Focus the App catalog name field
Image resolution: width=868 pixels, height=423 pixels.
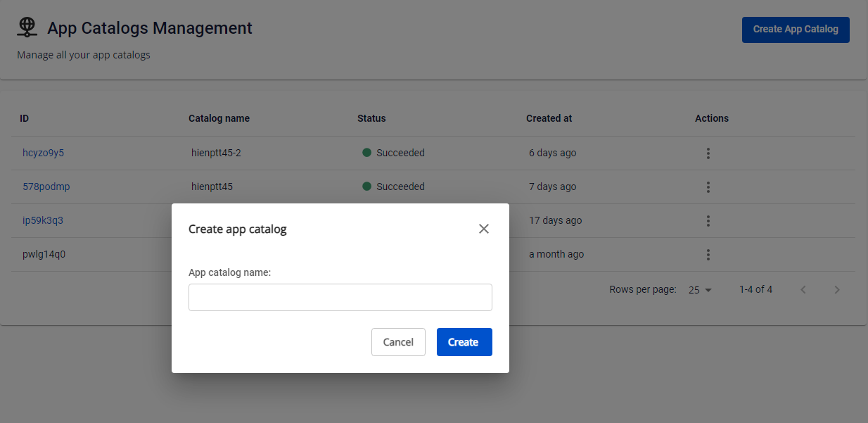pyautogui.click(x=340, y=297)
